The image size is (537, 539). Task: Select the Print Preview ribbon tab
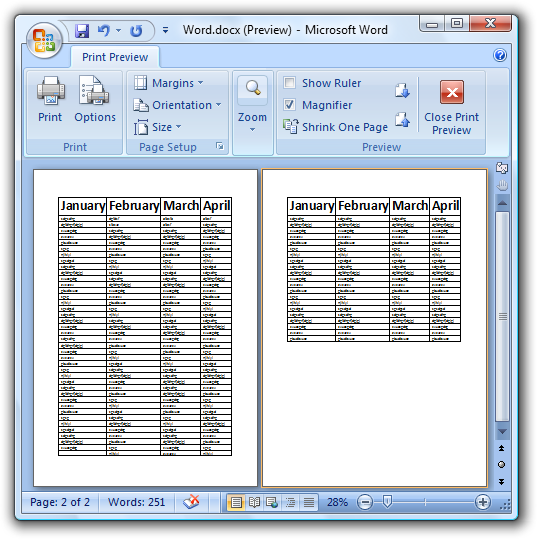tap(115, 57)
